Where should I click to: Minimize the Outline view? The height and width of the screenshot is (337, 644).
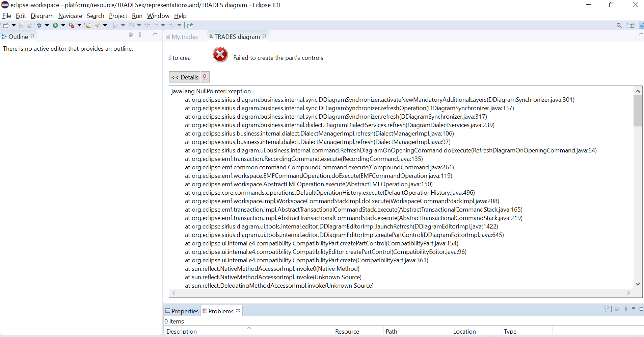147,34
